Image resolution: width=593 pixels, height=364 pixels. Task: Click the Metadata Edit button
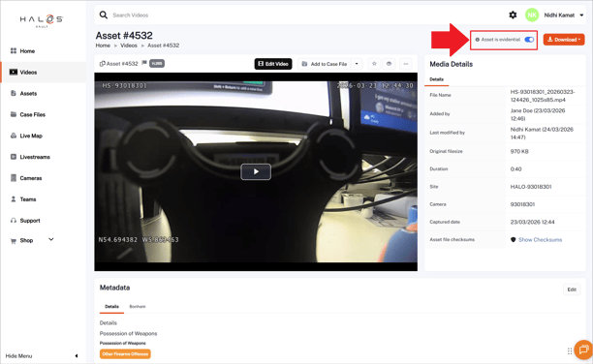click(572, 289)
